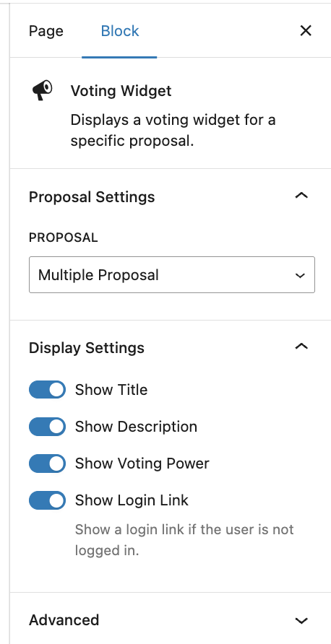This screenshot has height=644, width=331.
Task: Toggle off Show Voting Power
Action: [x=47, y=464]
